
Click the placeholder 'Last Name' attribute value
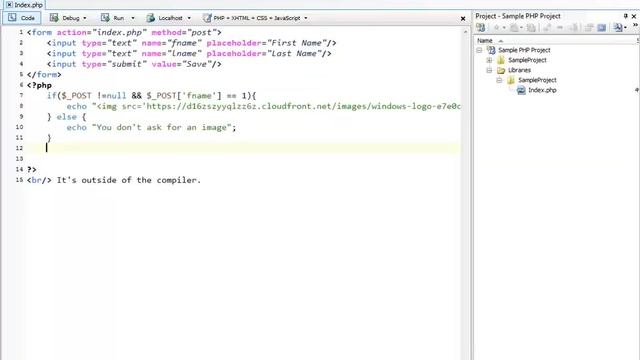point(294,53)
